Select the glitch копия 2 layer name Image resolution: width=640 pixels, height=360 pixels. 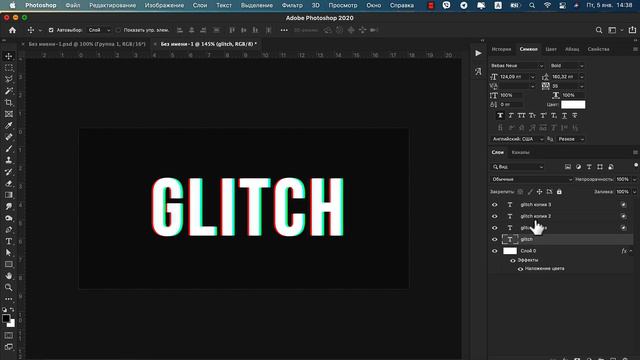click(x=536, y=216)
